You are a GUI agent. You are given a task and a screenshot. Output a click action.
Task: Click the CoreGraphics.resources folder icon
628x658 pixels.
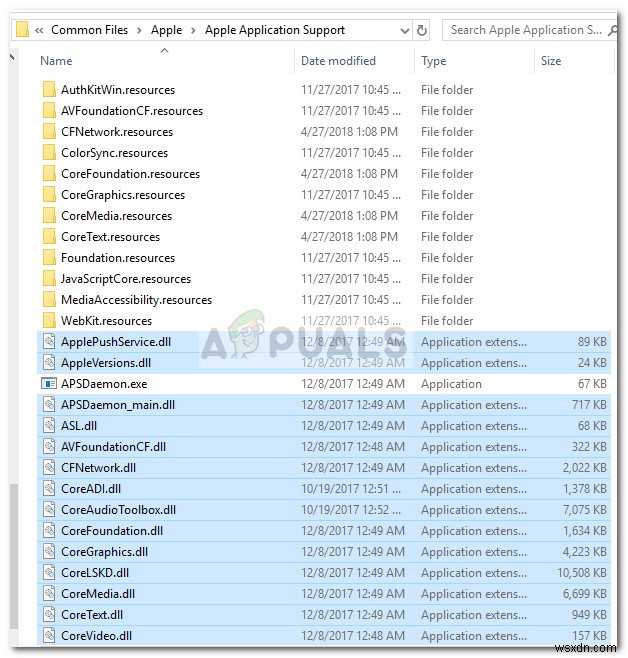coord(49,194)
